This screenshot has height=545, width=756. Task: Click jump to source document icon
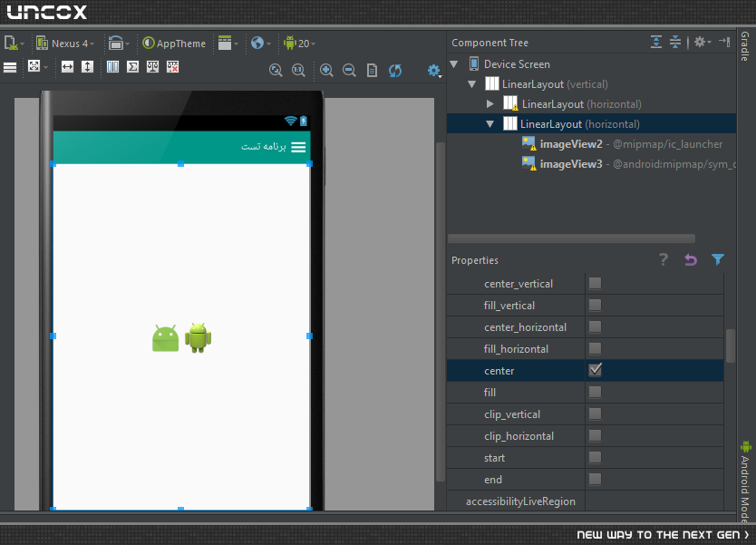(x=372, y=71)
